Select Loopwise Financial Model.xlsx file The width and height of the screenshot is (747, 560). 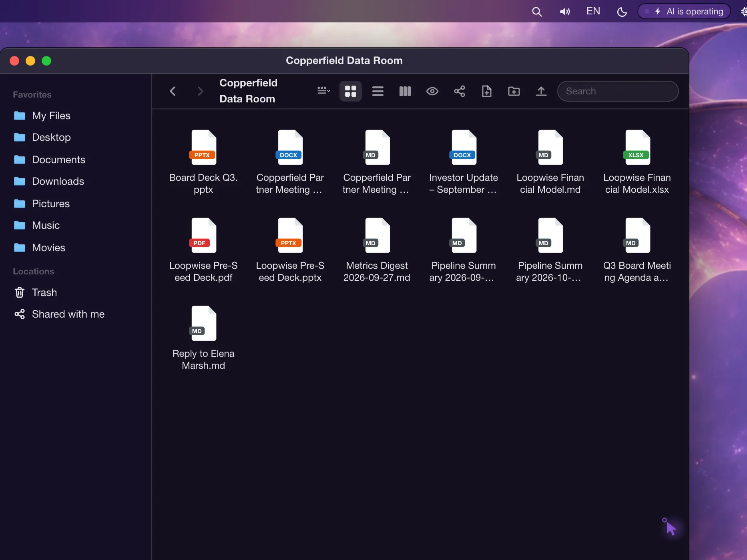pyautogui.click(x=637, y=162)
